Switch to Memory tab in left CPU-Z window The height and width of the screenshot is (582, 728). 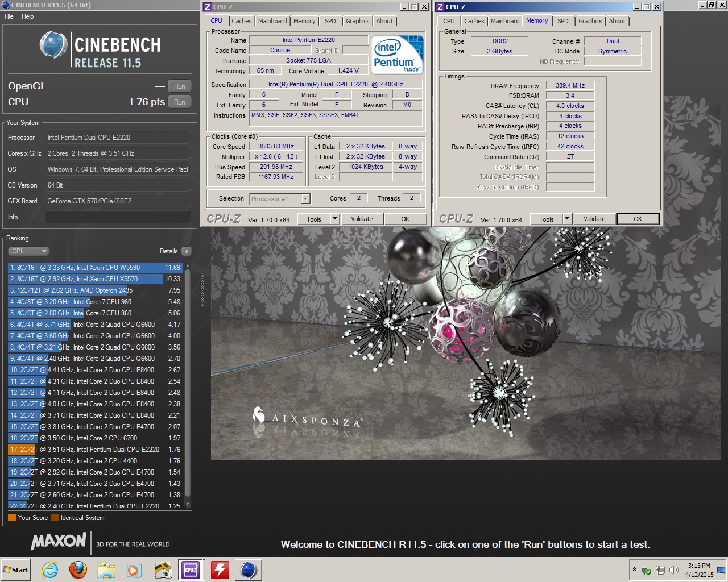tap(304, 21)
